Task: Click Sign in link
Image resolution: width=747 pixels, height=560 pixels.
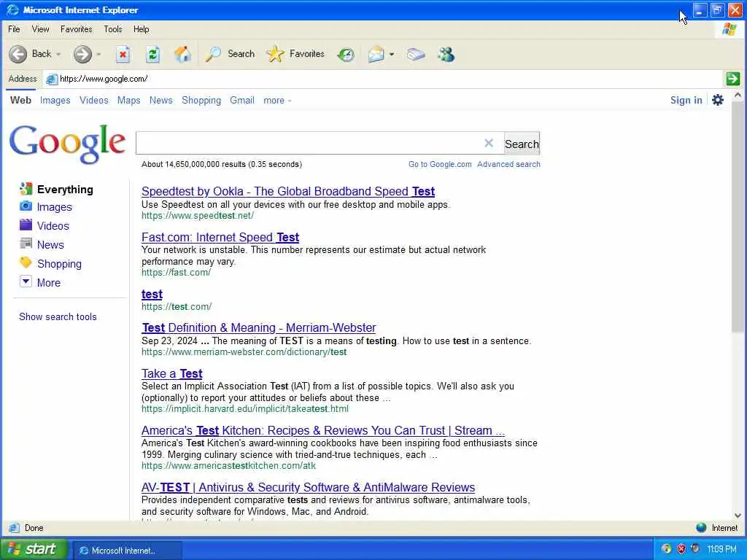Action: 686,100
